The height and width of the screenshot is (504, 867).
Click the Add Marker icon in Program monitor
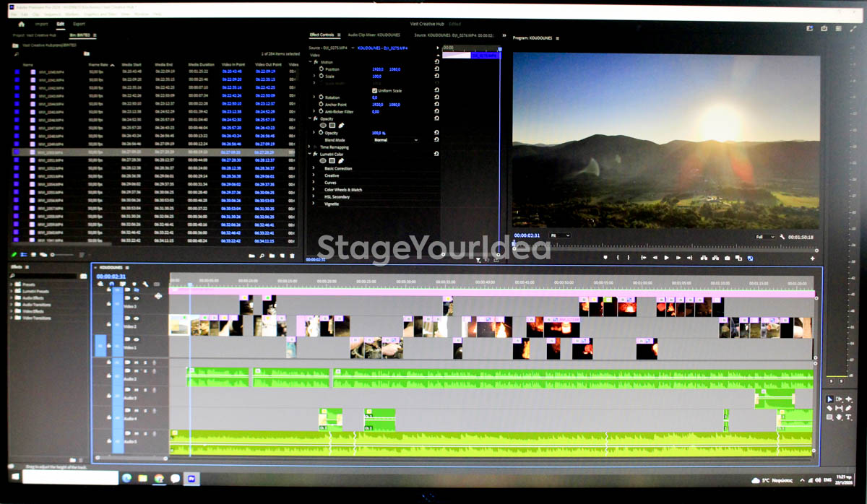click(607, 258)
